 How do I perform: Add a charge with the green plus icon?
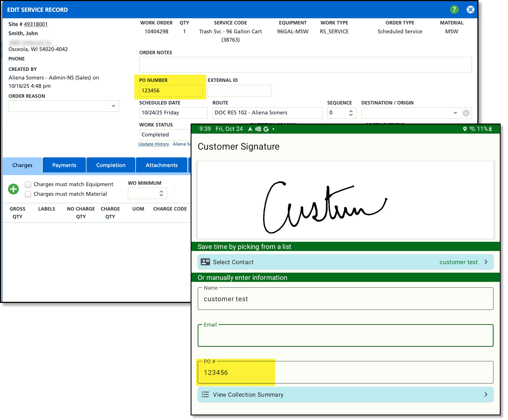pos(13,189)
